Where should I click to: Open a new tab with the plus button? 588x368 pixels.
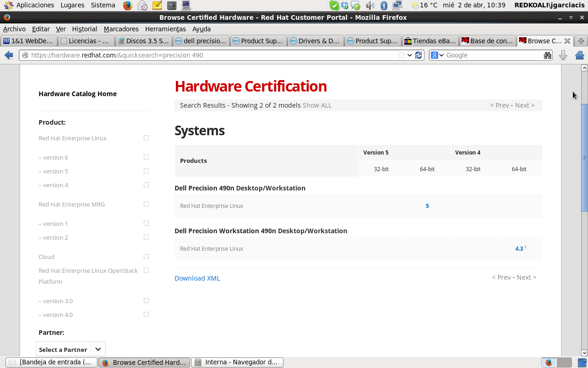pyautogui.click(x=581, y=41)
